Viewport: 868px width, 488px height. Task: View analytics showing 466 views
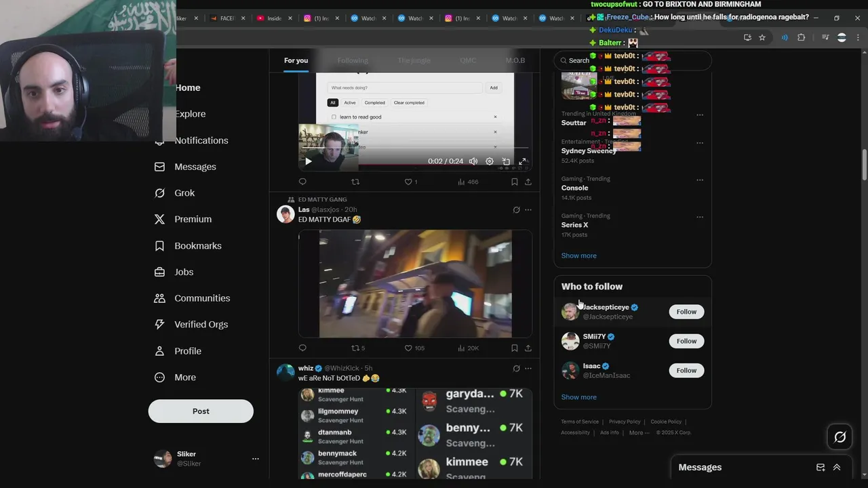coord(468,182)
